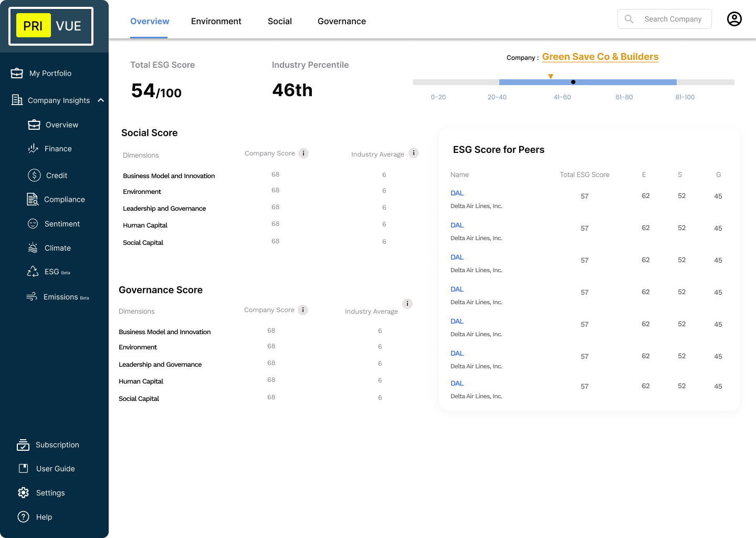Click the orange triangle marker on score bar
The image size is (756, 538).
551,76
